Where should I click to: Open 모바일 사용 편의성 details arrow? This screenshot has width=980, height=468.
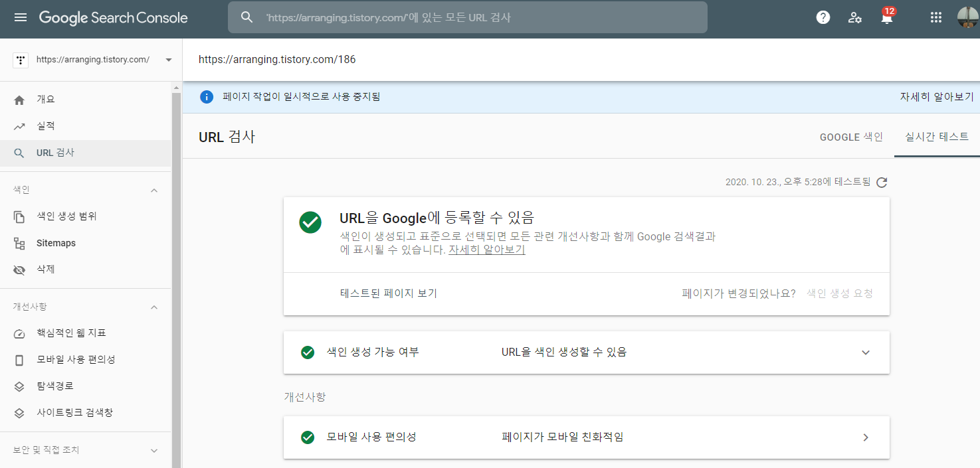pos(866,437)
